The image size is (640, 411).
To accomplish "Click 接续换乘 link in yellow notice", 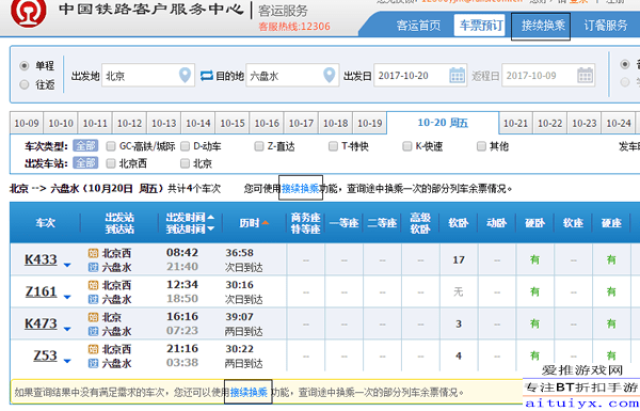I will tap(249, 392).
